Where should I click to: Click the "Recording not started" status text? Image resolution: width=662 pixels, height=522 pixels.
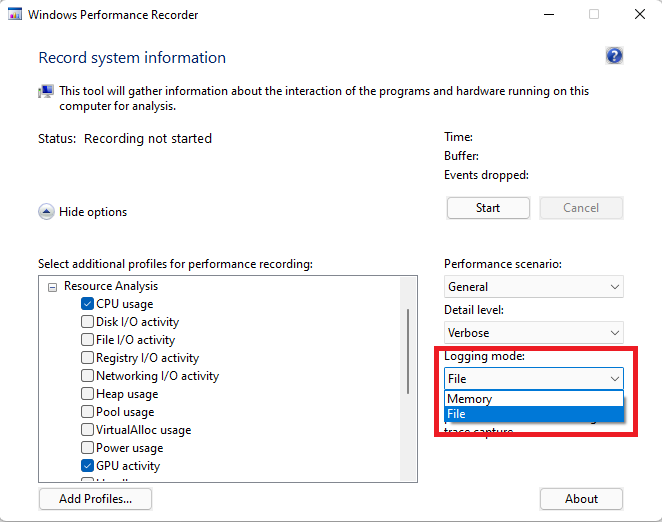148,139
